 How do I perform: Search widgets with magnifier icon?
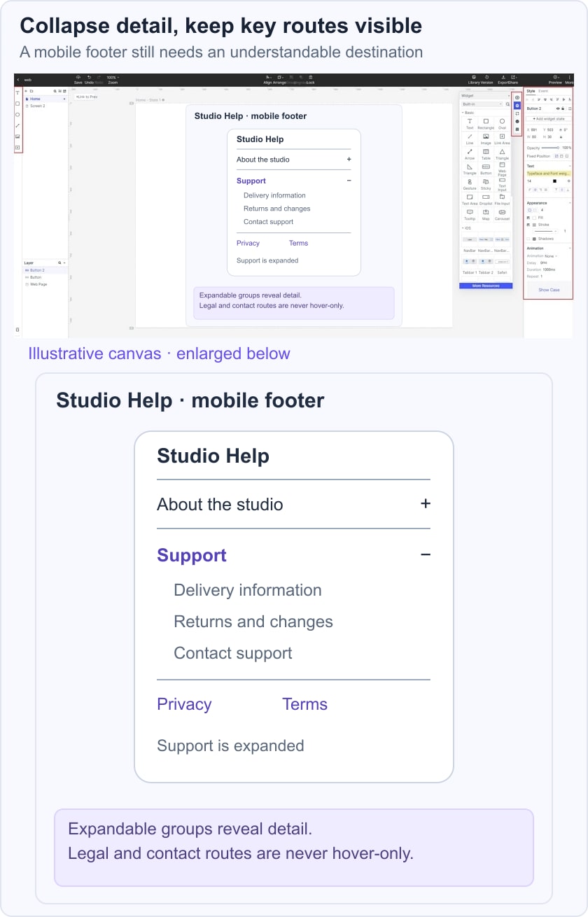(x=507, y=104)
